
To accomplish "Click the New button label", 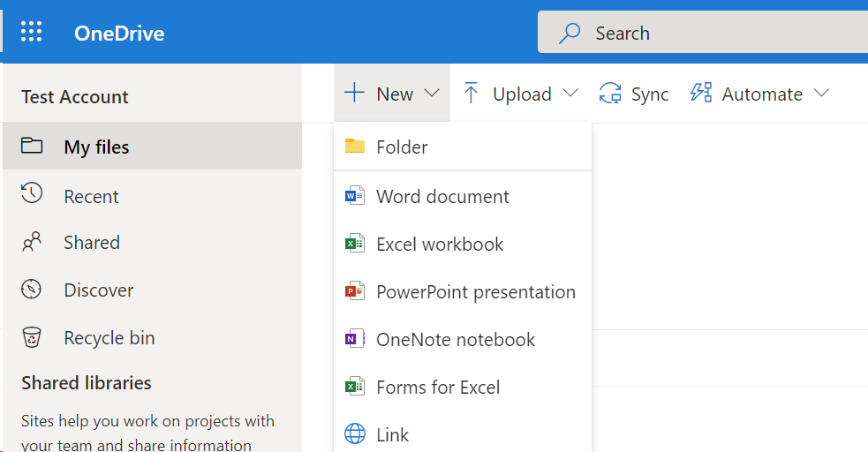I will click(x=395, y=94).
